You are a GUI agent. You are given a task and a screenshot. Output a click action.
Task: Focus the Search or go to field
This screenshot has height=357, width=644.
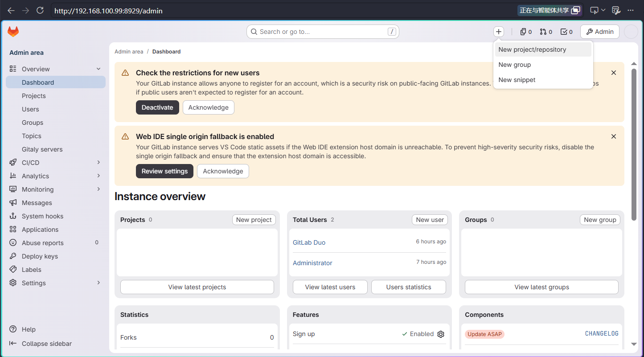pyautogui.click(x=323, y=32)
